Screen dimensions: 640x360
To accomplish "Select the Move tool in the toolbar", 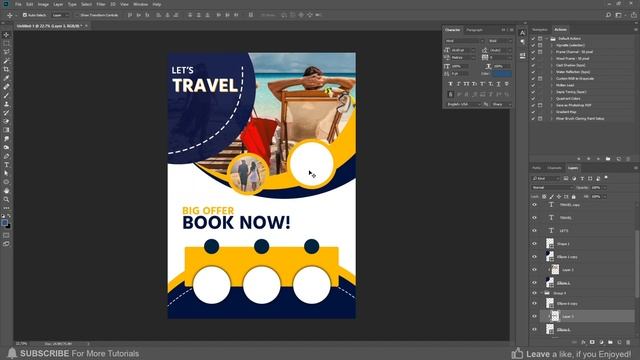I will 6,35.
